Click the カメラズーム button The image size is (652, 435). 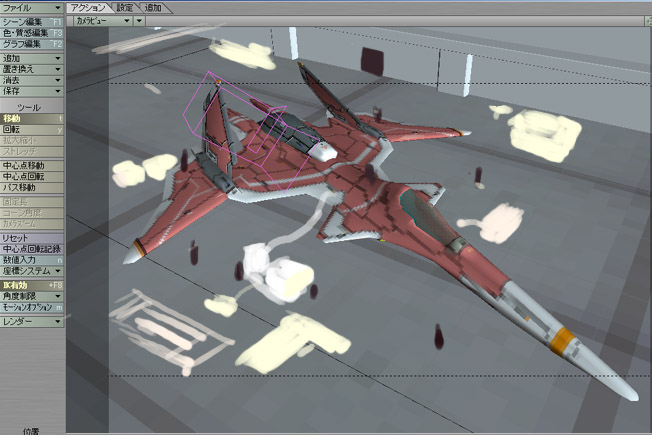click(32, 224)
